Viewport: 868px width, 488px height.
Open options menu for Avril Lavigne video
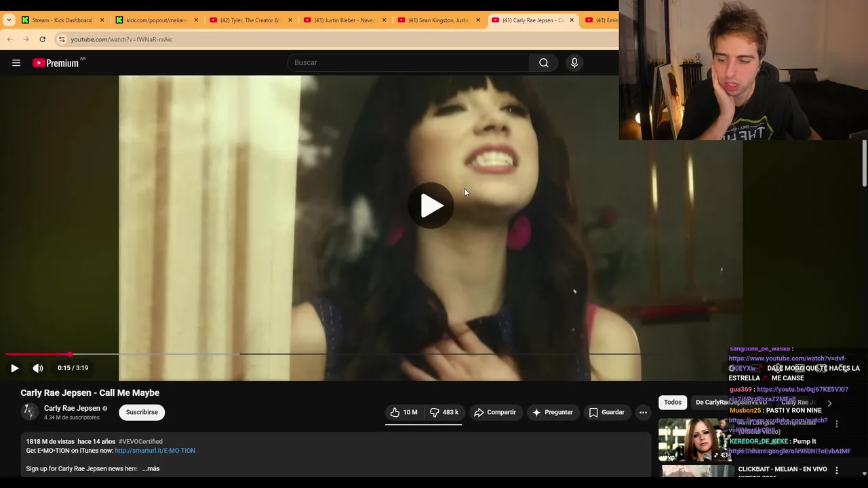tap(836, 424)
